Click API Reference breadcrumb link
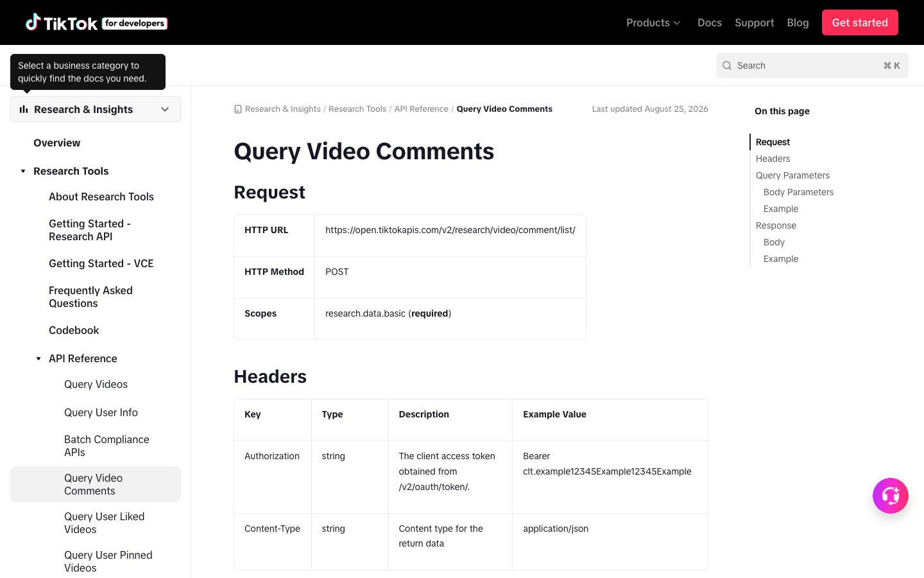Image resolution: width=924 pixels, height=578 pixels. click(422, 109)
